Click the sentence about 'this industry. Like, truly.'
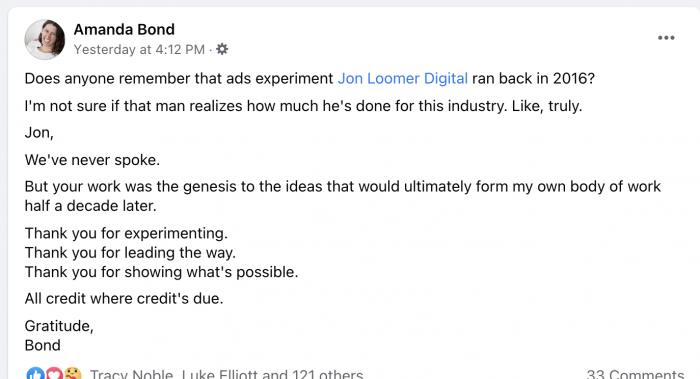This screenshot has width=700, height=379. 304,106
